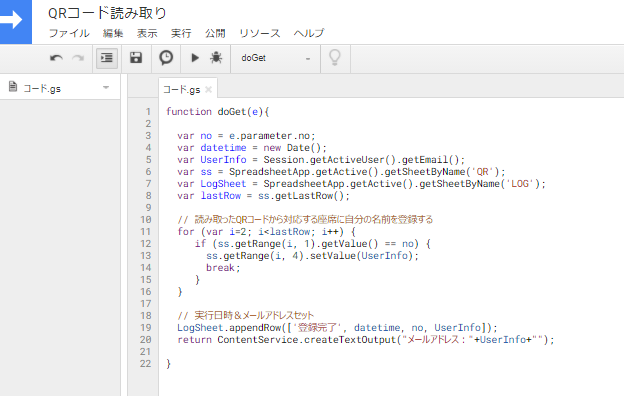
Task: Run the selected function
Action: coord(195,58)
